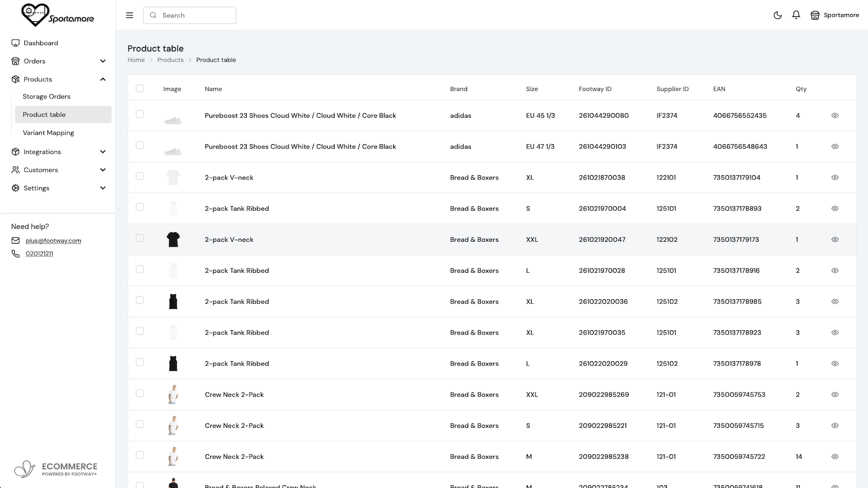Click search magnifier icon
Screen dimensions: 868x488
click(154, 15)
